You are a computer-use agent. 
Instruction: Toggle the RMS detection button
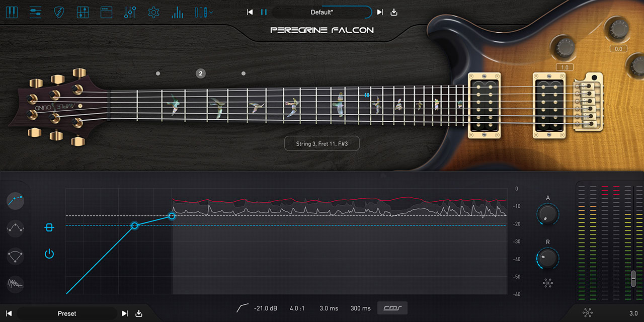[392, 308]
